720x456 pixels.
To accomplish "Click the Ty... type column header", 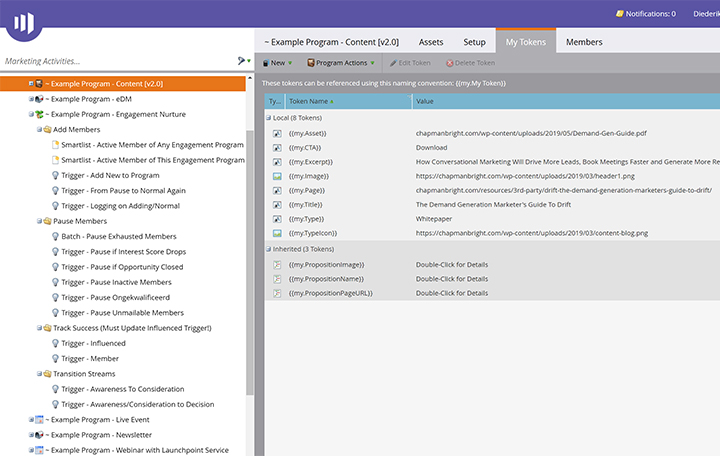I will pos(275,101).
